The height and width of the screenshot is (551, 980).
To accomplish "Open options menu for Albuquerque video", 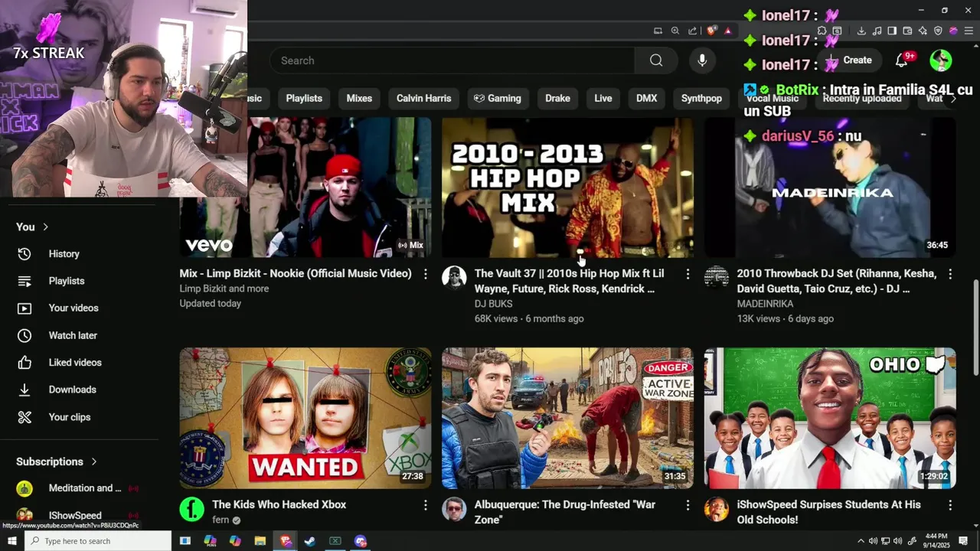I will (688, 505).
